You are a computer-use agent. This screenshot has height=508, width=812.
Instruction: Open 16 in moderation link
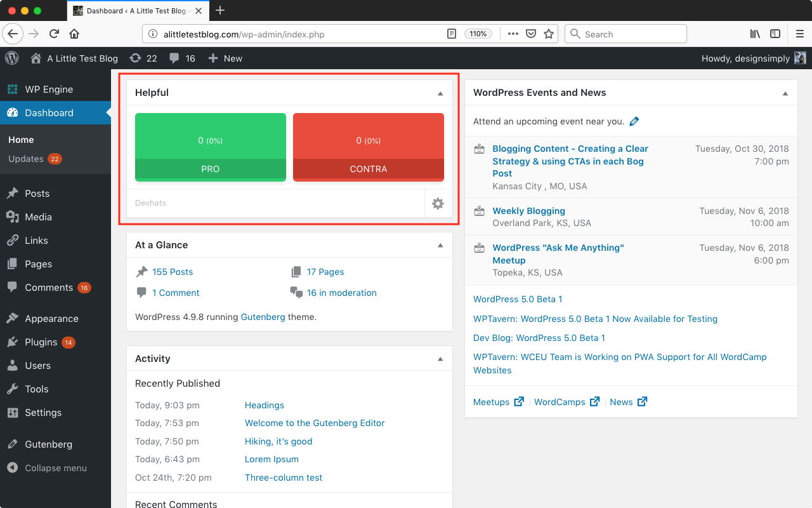[x=342, y=293]
